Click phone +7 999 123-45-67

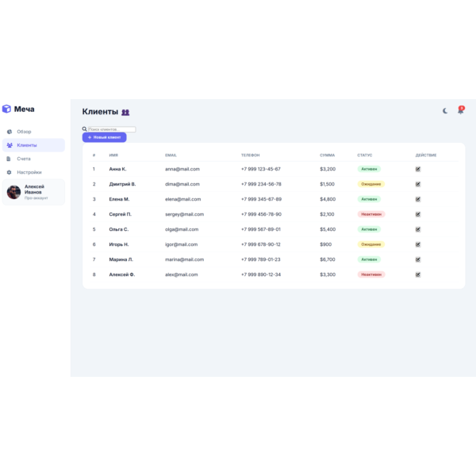coord(261,169)
